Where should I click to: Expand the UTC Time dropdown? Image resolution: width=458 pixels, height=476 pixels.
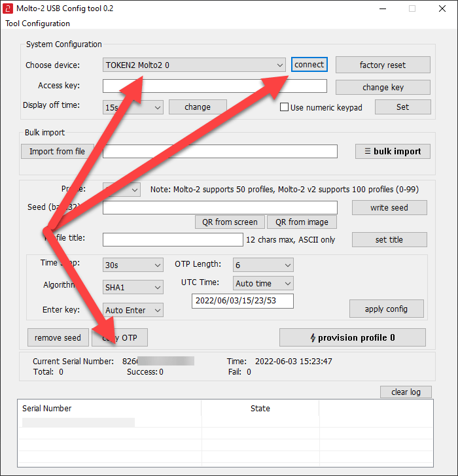[x=264, y=284]
